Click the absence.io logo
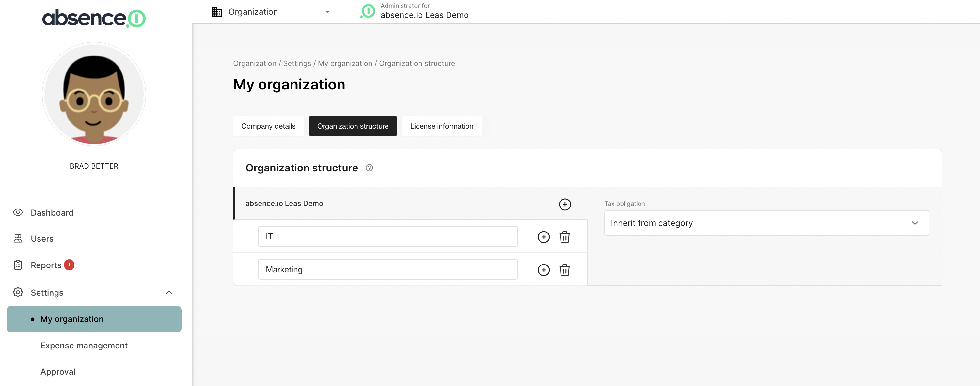980x386 pixels. pyautogui.click(x=94, y=18)
